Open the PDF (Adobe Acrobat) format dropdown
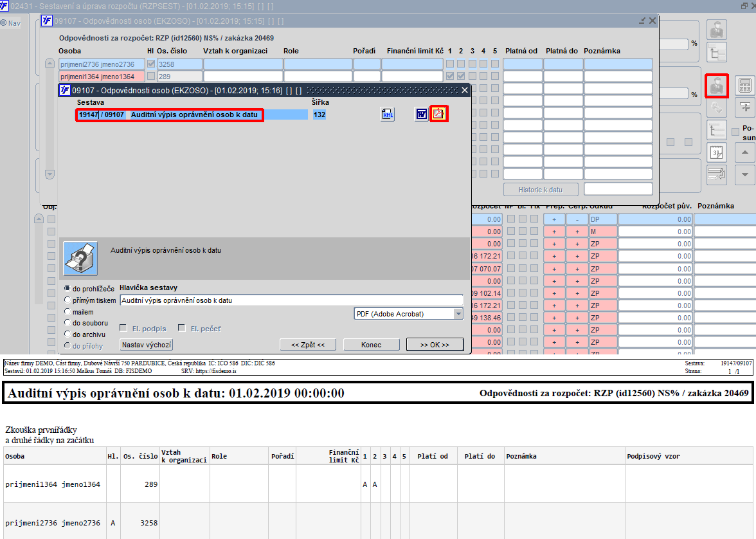Screen dimensions: 756x539 click(x=458, y=314)
